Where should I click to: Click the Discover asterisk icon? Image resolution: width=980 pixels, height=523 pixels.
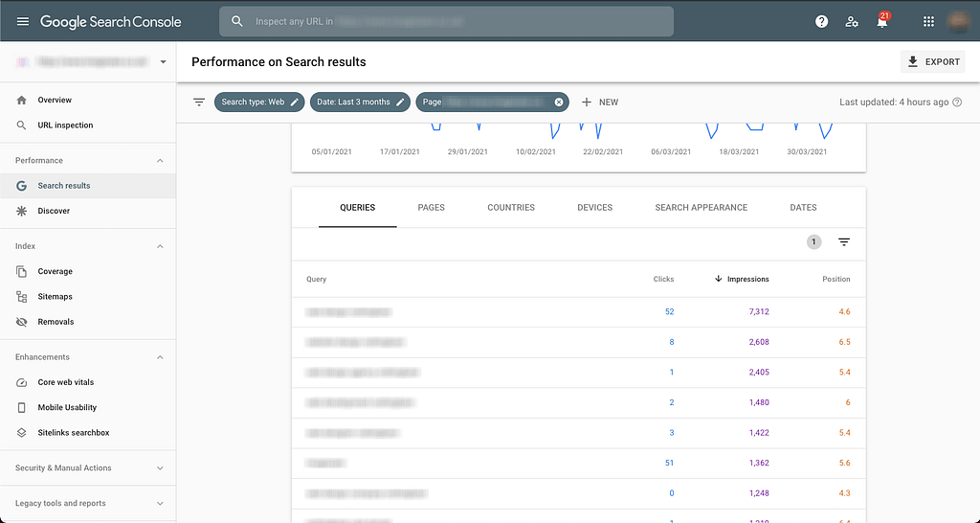point(21,211)
